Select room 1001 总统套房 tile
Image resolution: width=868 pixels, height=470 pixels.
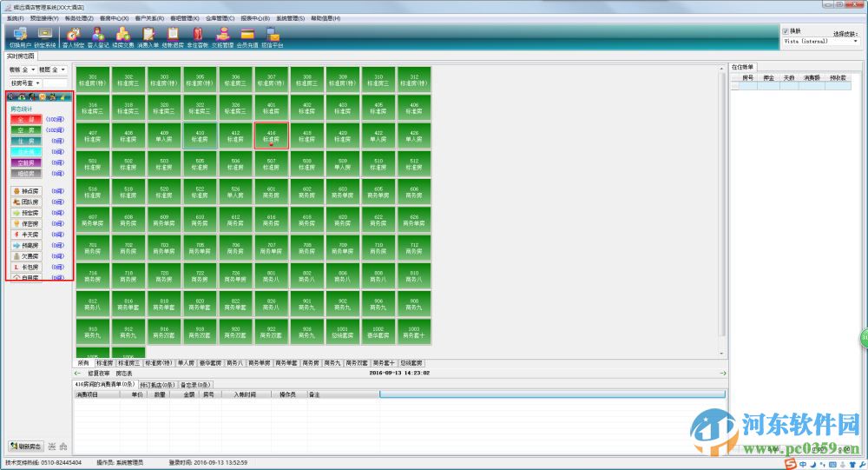(343, 332)
